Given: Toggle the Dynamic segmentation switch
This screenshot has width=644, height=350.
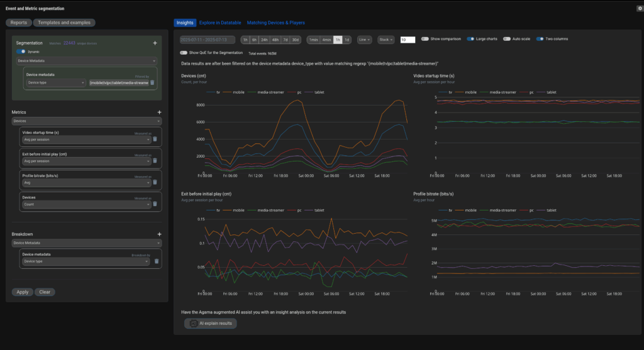Looking at the screenshot, I should pyautogui.click(x=21, y=52).
